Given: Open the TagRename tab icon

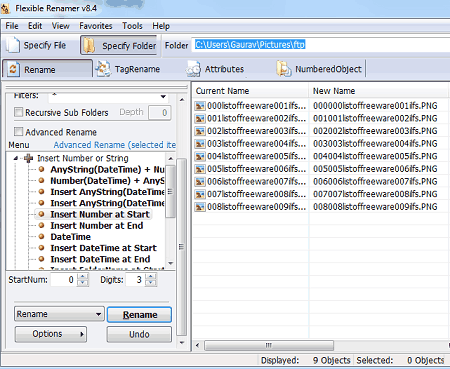Looking at the screenshot, I should (x=103, y=69).
